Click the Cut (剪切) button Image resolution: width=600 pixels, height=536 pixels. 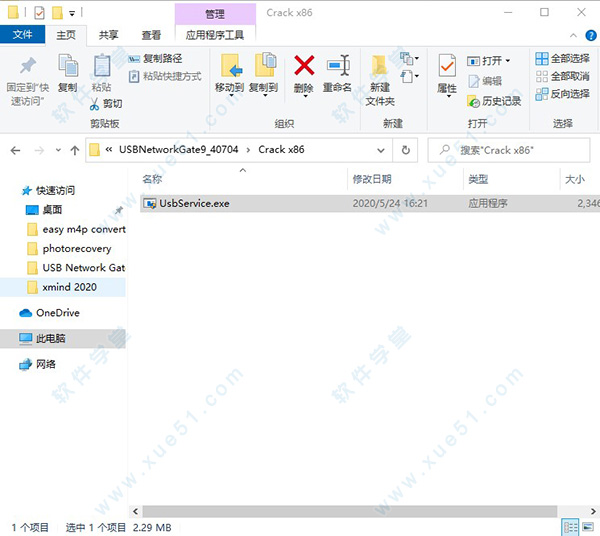(106, 103)
